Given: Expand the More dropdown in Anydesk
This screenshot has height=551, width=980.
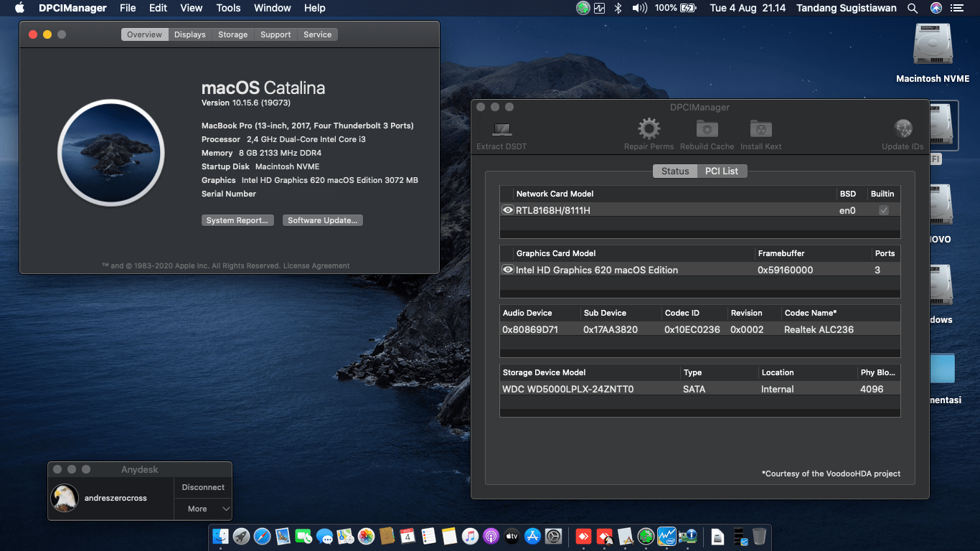Looking at the screenshot, I should coord(202,508).
